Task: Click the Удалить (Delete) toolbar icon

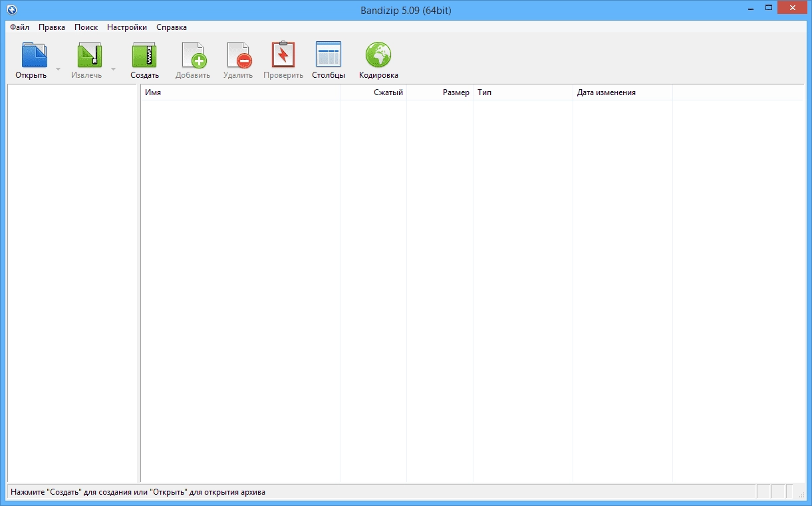Action: coord(239,55)
